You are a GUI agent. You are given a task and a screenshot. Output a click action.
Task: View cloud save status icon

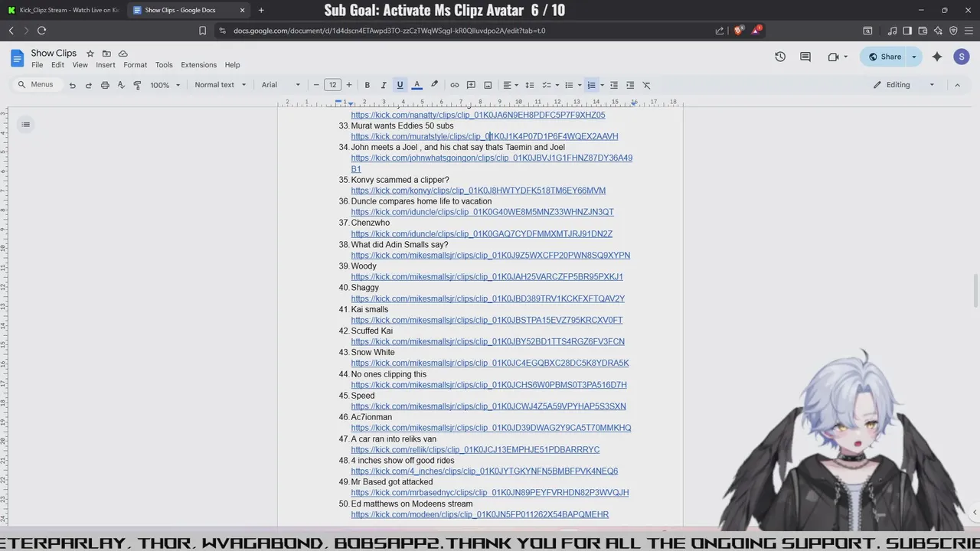pyautogui.click(x=122, y=54)
